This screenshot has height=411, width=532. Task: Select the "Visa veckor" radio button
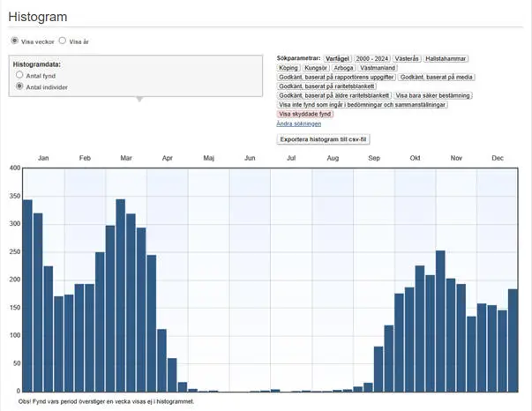(14, 41)
